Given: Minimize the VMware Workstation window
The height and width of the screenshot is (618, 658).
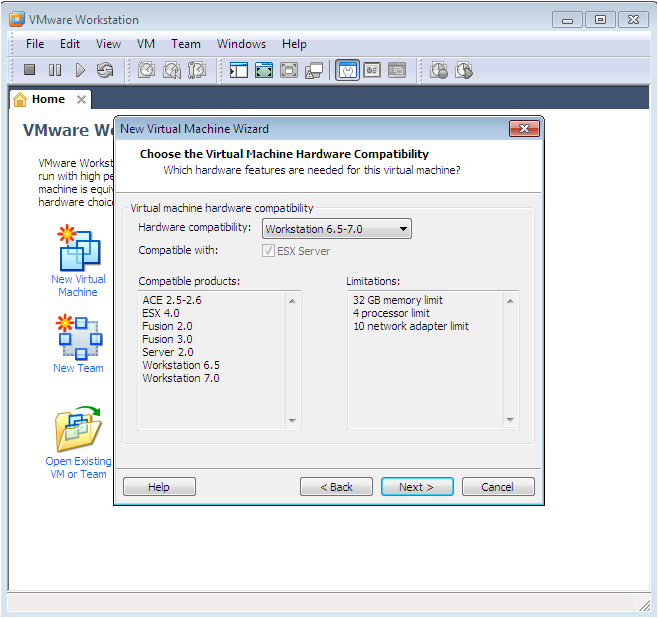Looking at the screenshot, I should [x=567, y=20].
